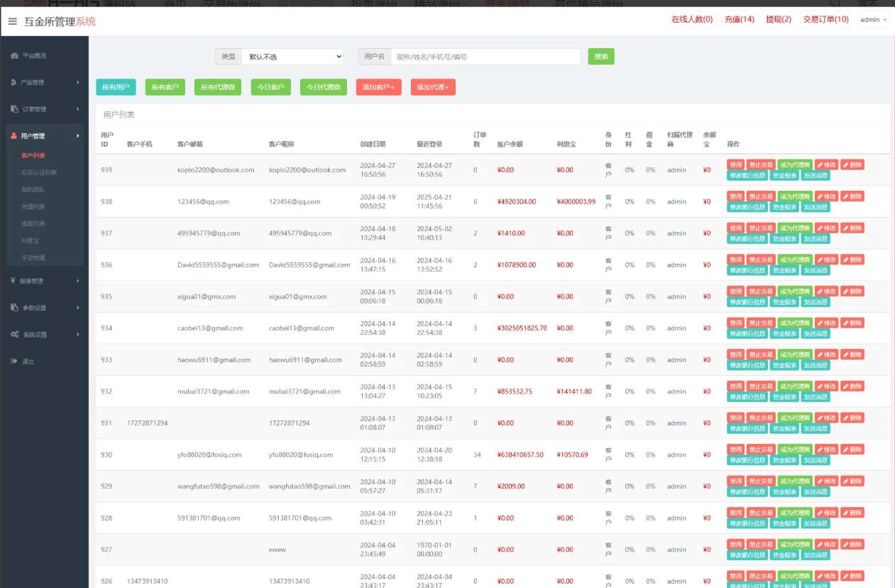Image resolution: width=895 pixels, height=588 pixels.
Task: Click the bitcoin icon for 产品管理
Action: coord(14,82)
